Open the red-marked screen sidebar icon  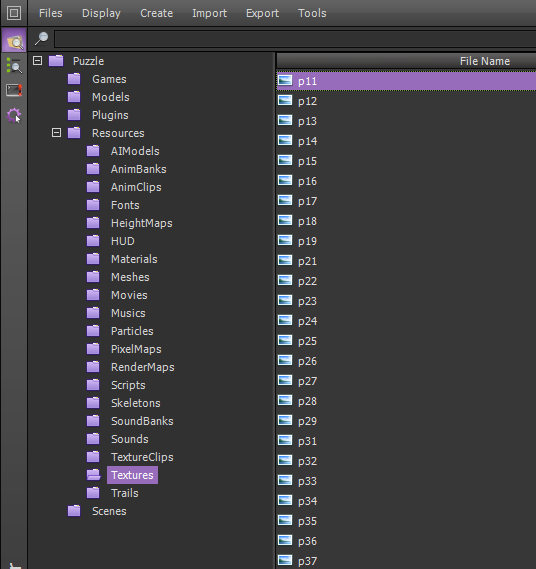click(x=14, y=90)
